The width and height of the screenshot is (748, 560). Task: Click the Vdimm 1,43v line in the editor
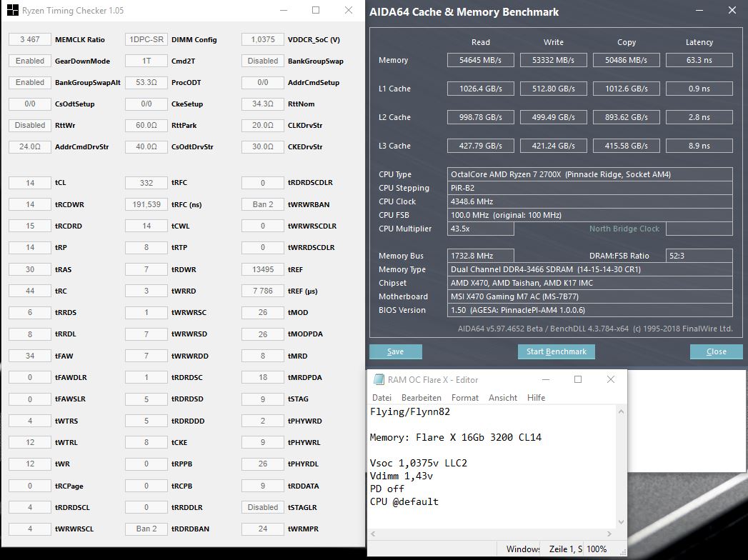point(402,476)
